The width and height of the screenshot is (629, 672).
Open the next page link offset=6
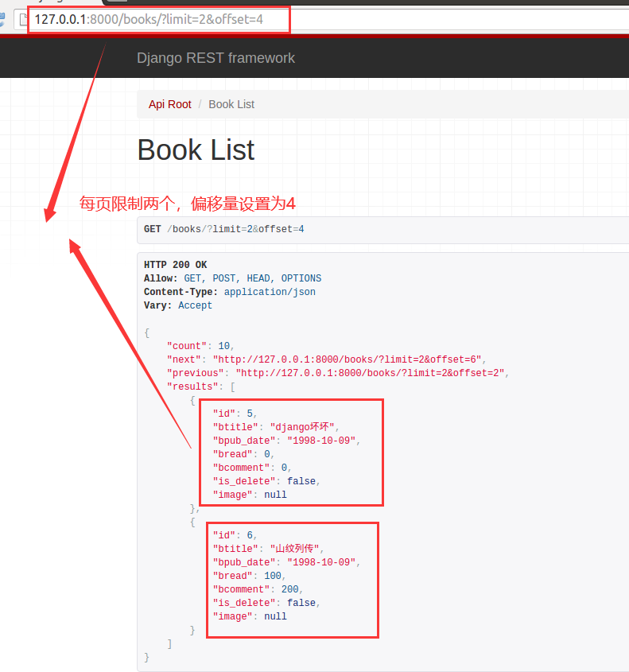click(347, 359)
